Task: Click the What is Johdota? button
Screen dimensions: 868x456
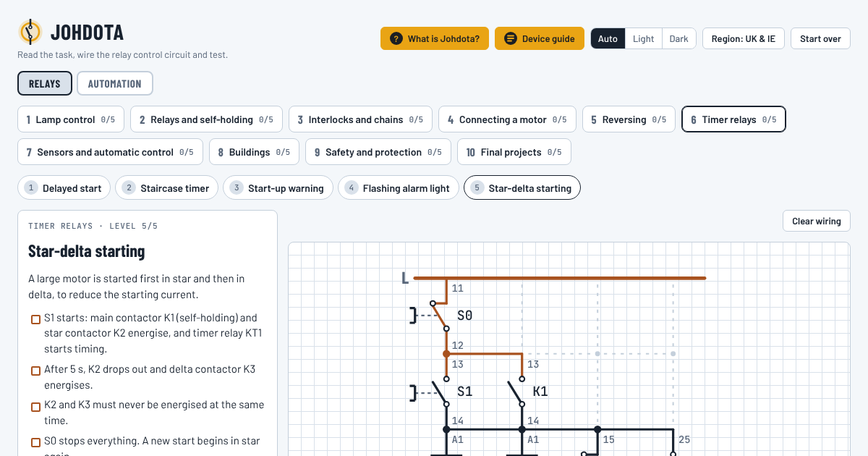Action: coord(435,38)
